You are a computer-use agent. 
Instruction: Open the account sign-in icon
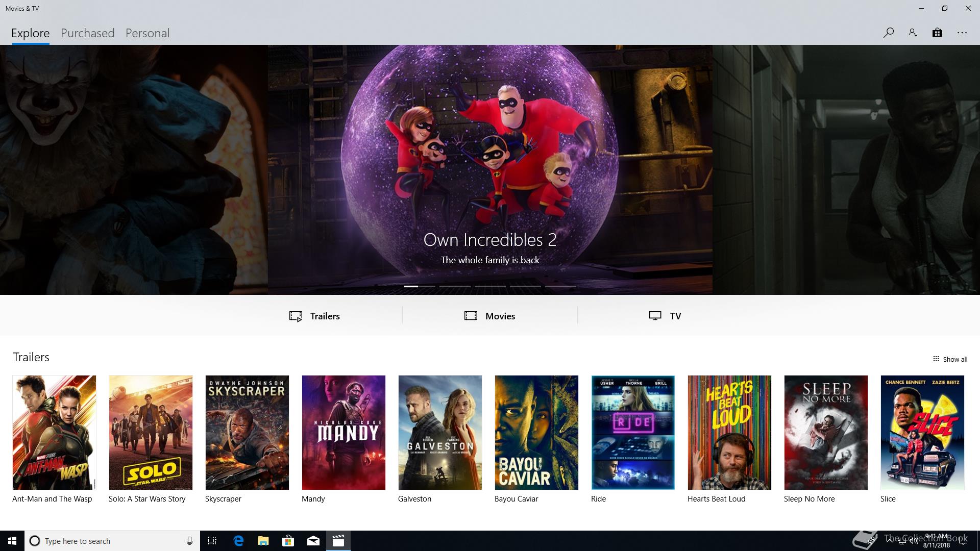click(x=913, y=33)
